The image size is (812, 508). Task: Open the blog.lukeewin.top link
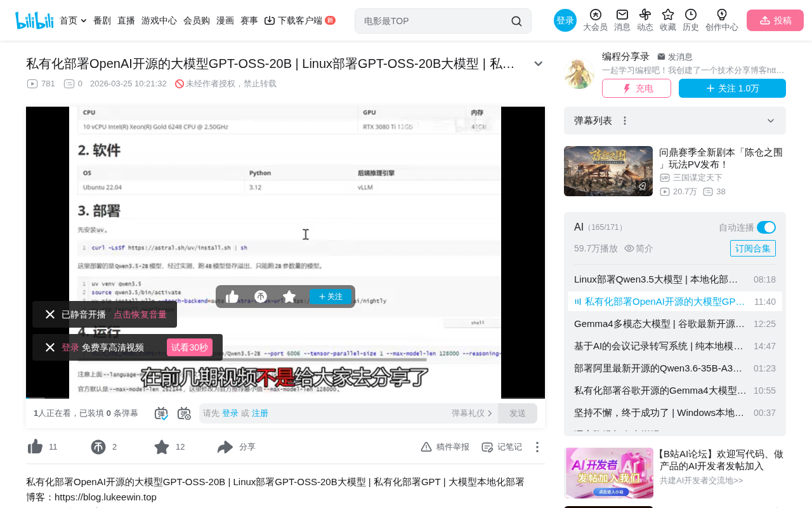[105, 497]
